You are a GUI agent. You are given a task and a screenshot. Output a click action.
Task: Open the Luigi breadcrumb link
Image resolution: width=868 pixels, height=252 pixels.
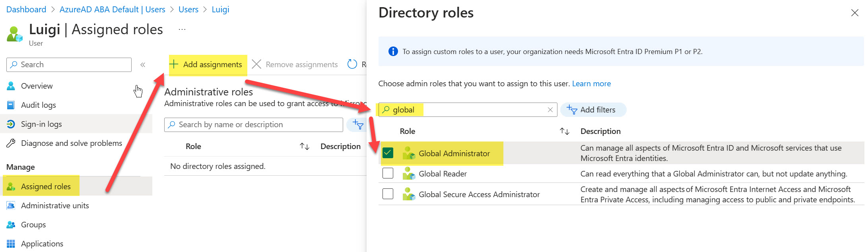220,10
